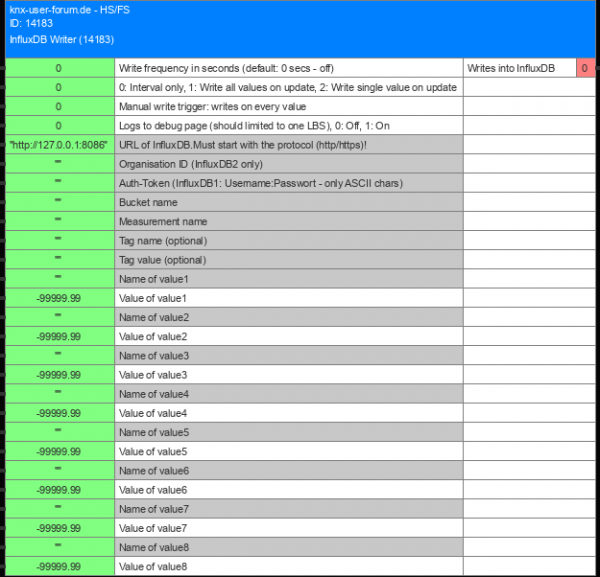Click the manual write trigger value cell
The image size is (600, 577).
pos(59,106)
